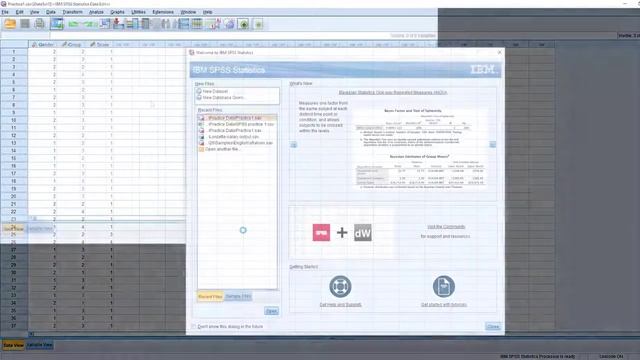The image size is (640, 360).
Task: Switch to Sample Files tab in dialog
Action: (x=238, y=296)
